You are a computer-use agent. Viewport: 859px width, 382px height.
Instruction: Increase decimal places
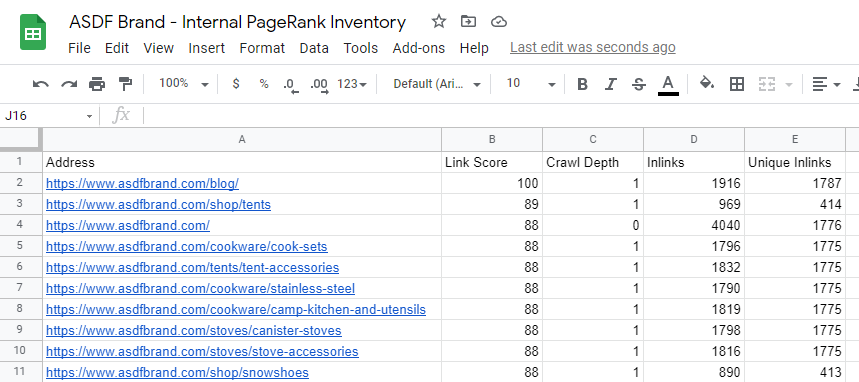tap(319, 85)
